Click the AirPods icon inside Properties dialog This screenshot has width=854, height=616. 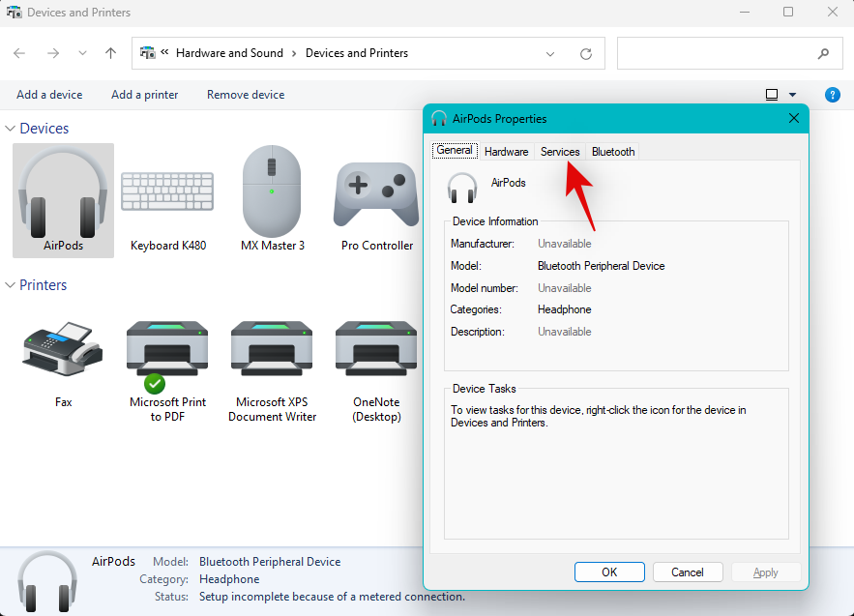click(462, 188)
